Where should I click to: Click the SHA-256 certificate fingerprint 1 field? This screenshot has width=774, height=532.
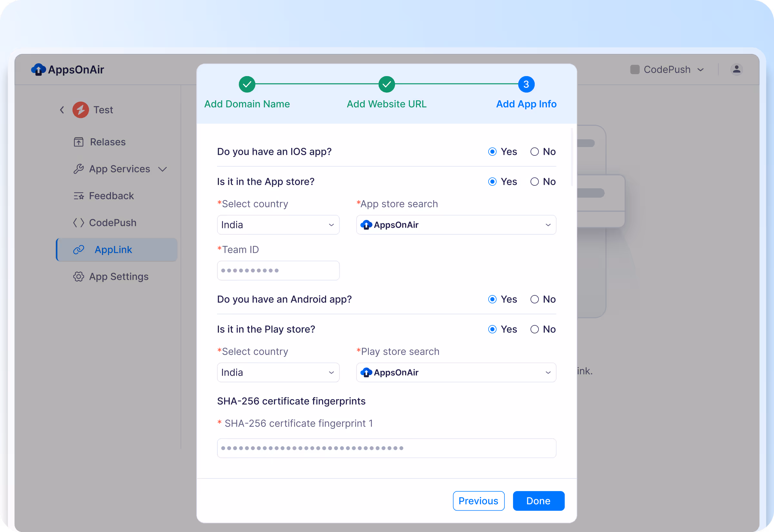[386, 448]
